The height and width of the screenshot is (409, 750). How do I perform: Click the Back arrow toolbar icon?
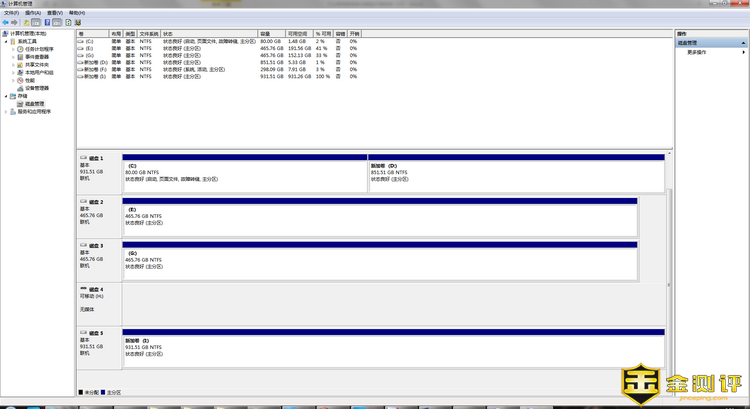point(6,21)
